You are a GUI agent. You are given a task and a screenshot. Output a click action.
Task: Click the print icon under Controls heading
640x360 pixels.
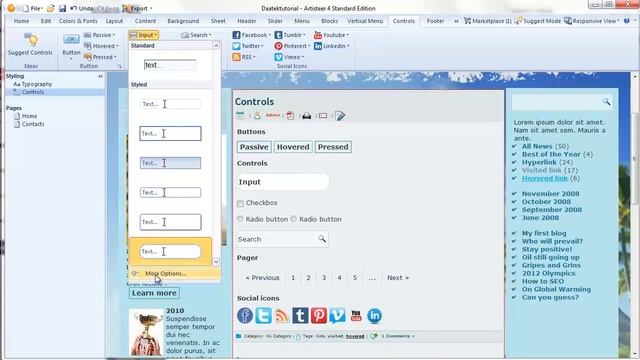(307, 116)
